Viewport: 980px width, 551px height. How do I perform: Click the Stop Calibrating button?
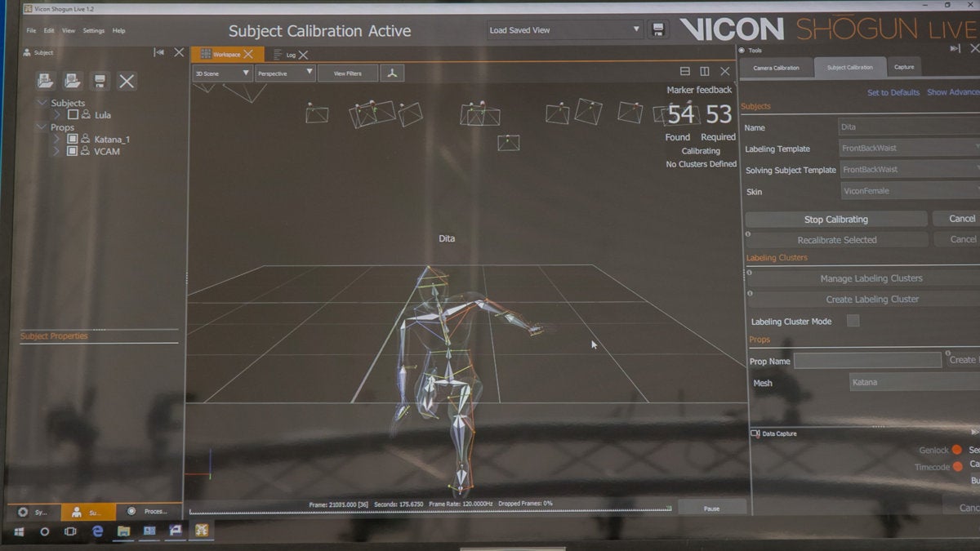[835, 219]
